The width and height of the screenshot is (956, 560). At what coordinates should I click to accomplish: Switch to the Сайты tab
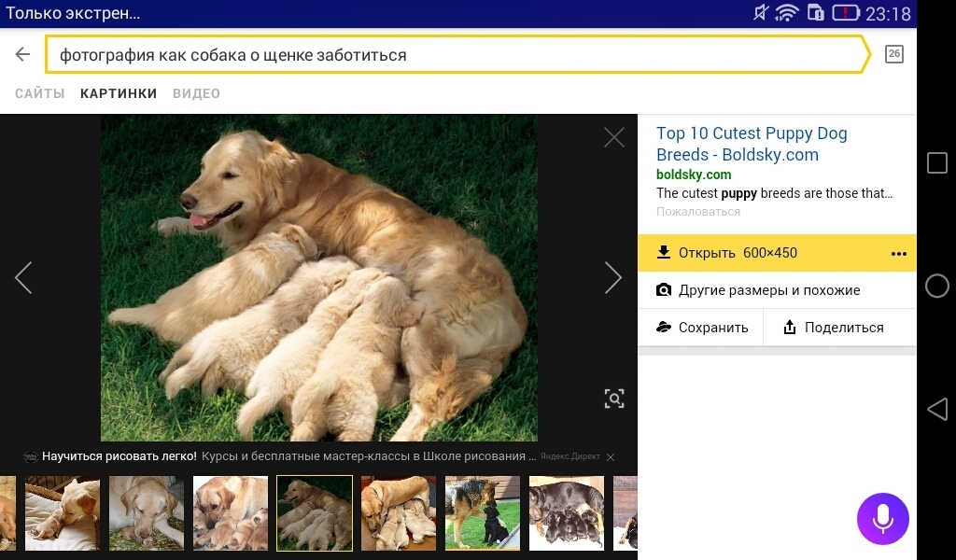coord(40,93)
